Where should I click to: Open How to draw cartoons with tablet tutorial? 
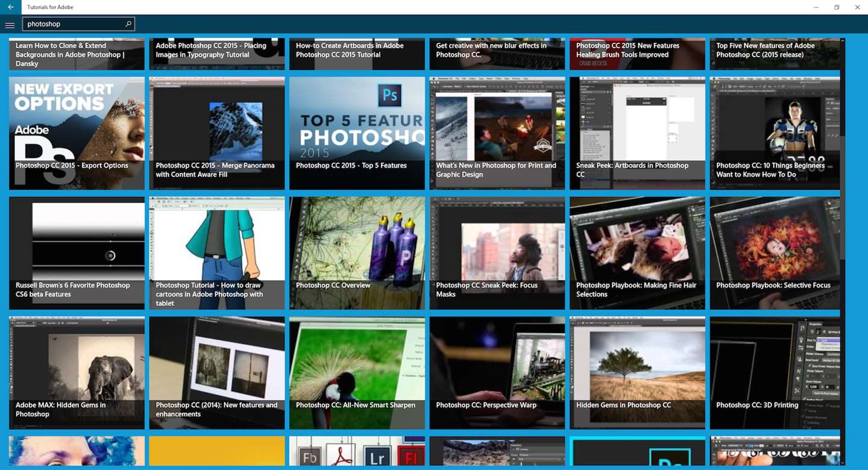[x=217, y=253]
